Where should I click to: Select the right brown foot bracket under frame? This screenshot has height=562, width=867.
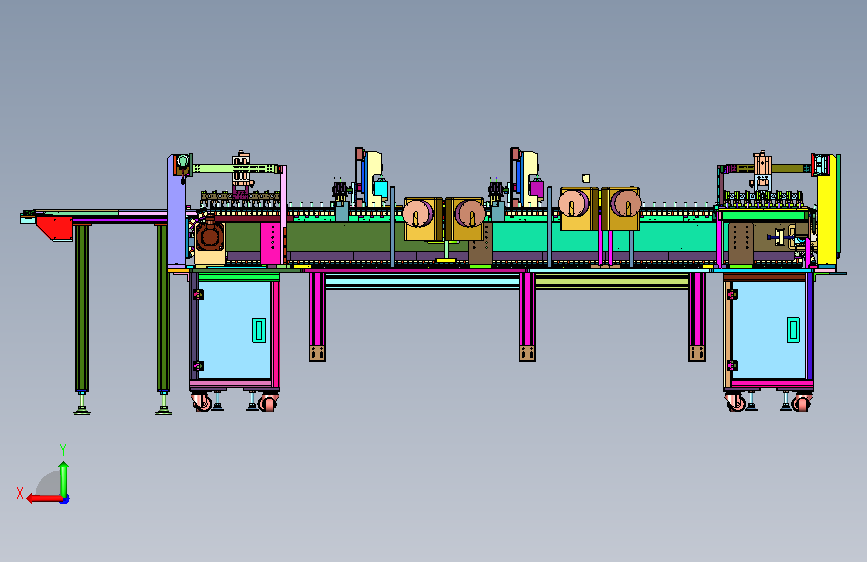coord(697,353)
